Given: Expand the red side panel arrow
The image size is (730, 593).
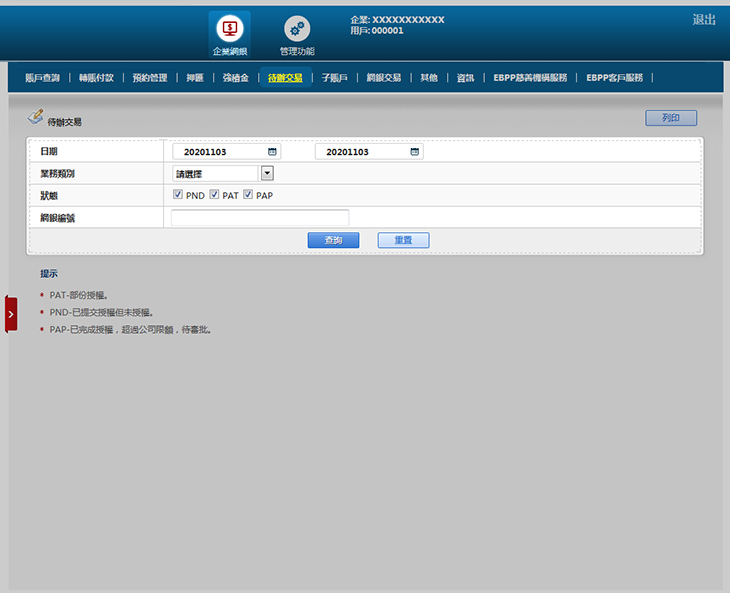Looking at the screenshot, I should pyautogui.click(x=11, y=314).
